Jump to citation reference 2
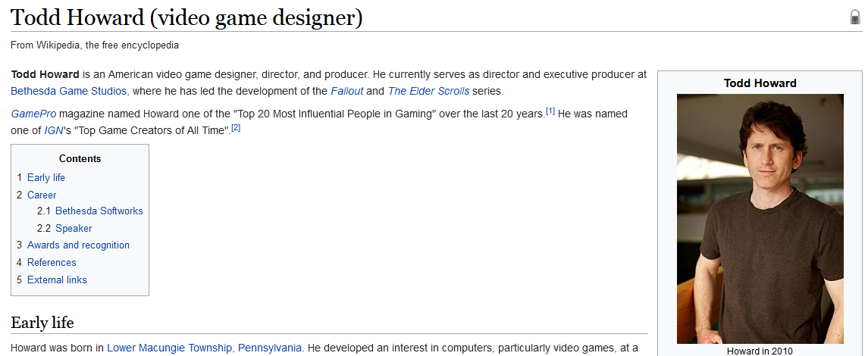Screen dimensions: 868x356 236,128
